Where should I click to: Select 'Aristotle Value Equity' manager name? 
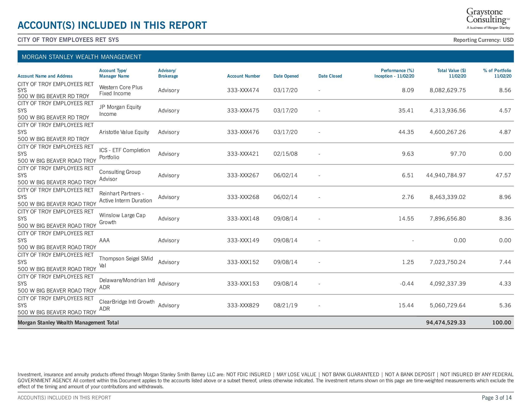124,132
